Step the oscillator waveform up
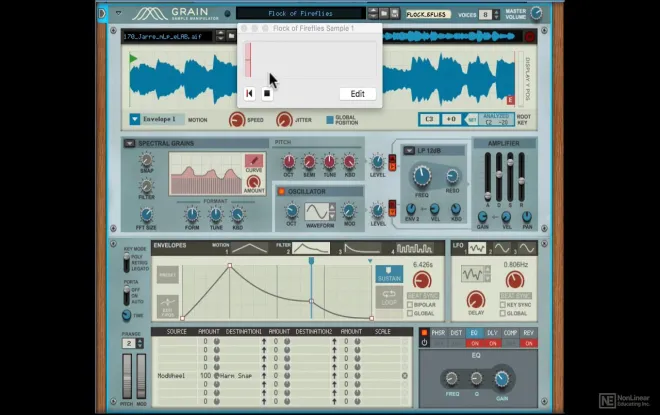Image resolution: width=660 pixels, height=415 pixels. click(332, 207)
